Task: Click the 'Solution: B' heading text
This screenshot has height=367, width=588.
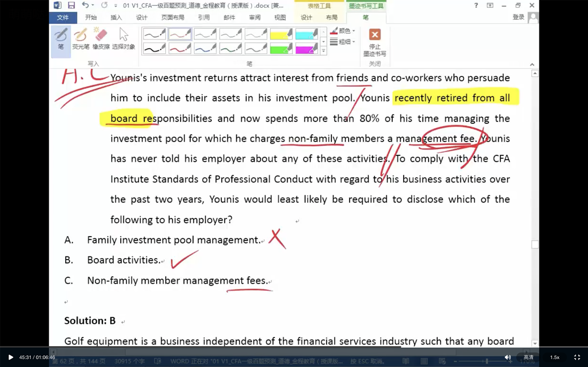Action: [x=90, y=321]
